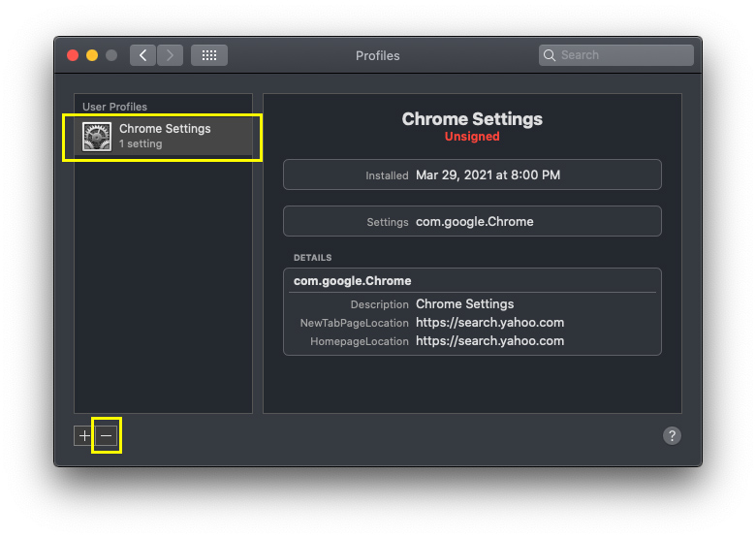Click the red Unsigned status label
This screenshot has height=538, width=756.
click(x=472, y=137)
